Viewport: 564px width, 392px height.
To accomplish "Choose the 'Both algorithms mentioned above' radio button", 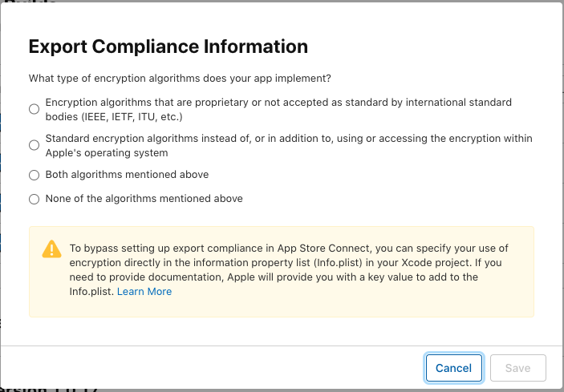I will click(x=34, y=175).
